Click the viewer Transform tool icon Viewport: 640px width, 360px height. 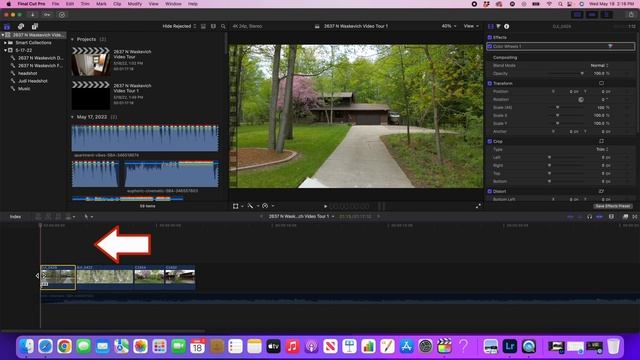tap(236, 206)
